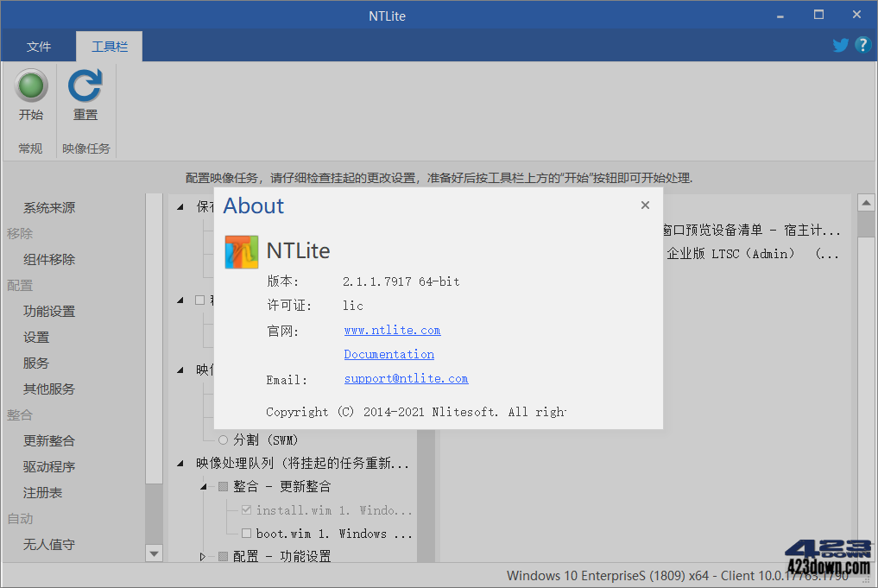Expand the 配置 - 功能设置 tree node
This screenshot has height=588, width=878.
[x=202, y=555]
